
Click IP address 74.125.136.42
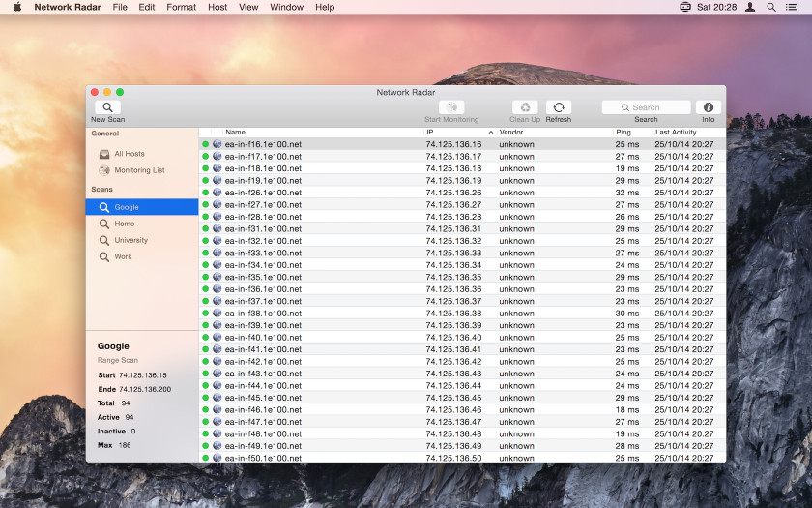point(453,361)
